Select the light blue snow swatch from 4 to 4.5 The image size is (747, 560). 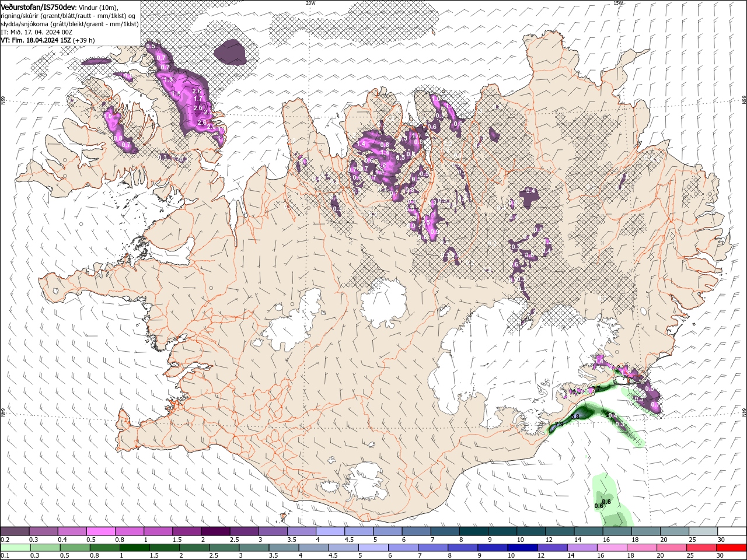330,531
